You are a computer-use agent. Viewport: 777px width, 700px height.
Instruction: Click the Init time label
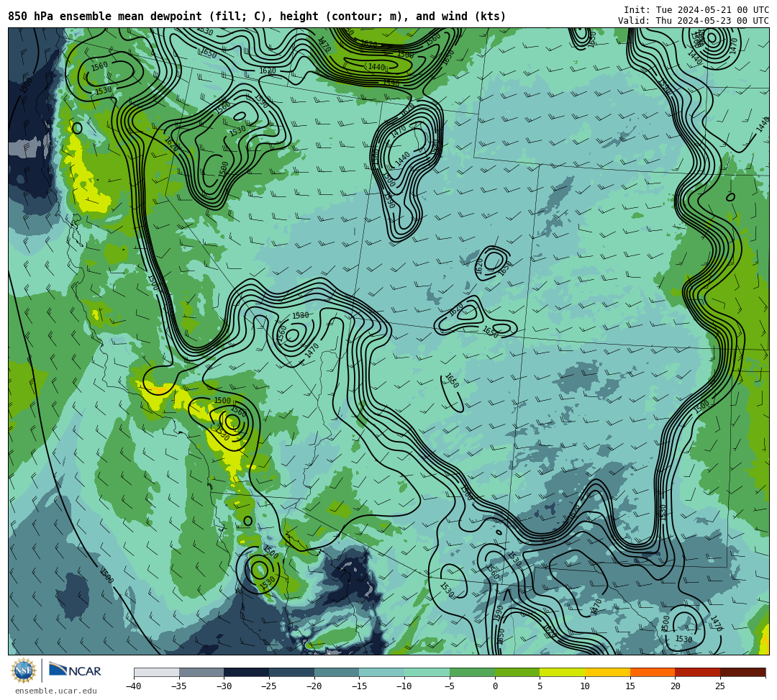[696, 10]
